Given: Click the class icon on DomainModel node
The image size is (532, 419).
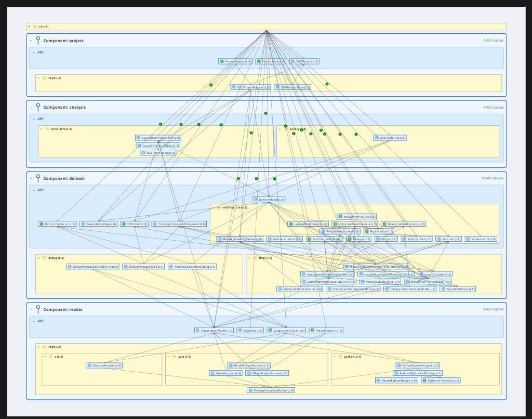Looking at the screenshot, I should (256, 200).
